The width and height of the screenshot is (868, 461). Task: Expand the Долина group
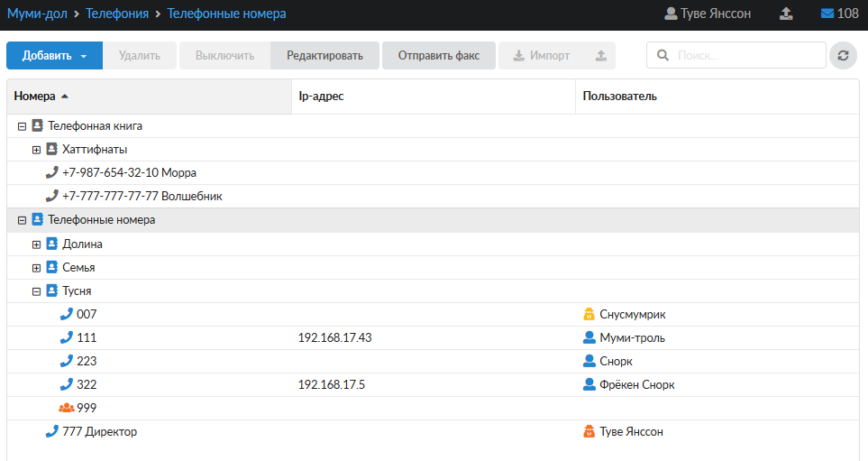(36, 244)
